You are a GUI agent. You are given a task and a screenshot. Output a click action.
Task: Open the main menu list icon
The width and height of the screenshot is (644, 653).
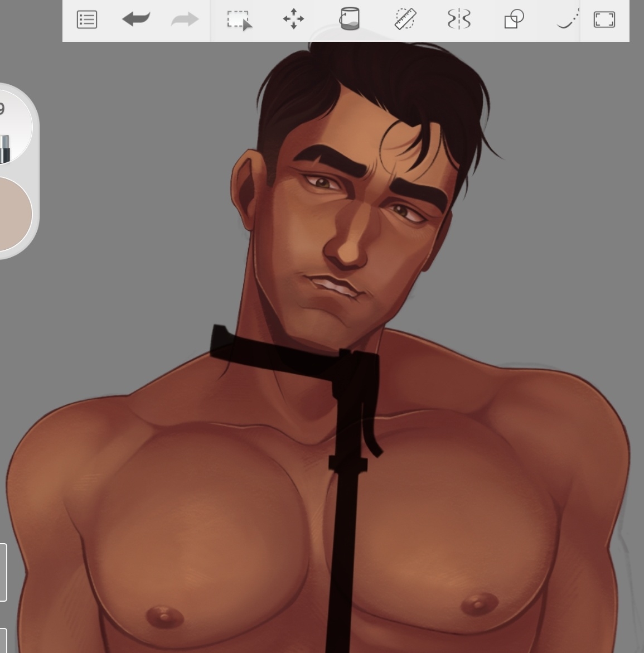coord(87,20)
